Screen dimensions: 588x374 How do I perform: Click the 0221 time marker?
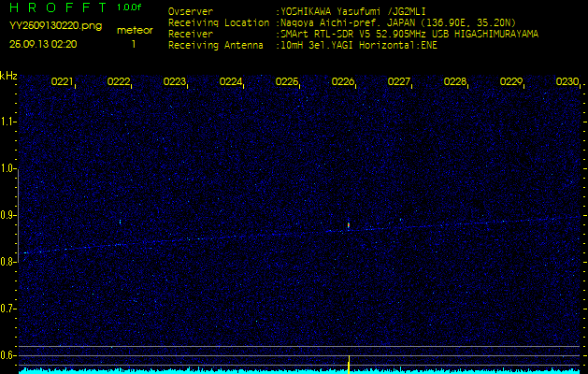pos(63,82)
